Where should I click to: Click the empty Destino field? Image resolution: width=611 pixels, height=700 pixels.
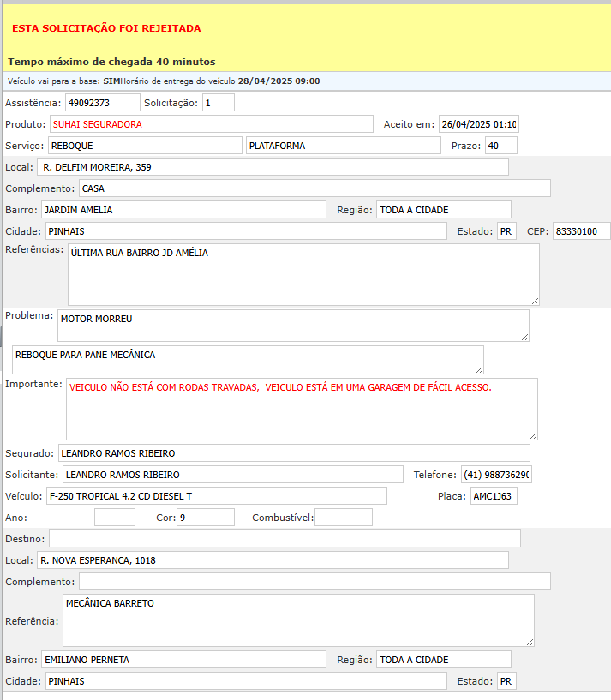285,539
